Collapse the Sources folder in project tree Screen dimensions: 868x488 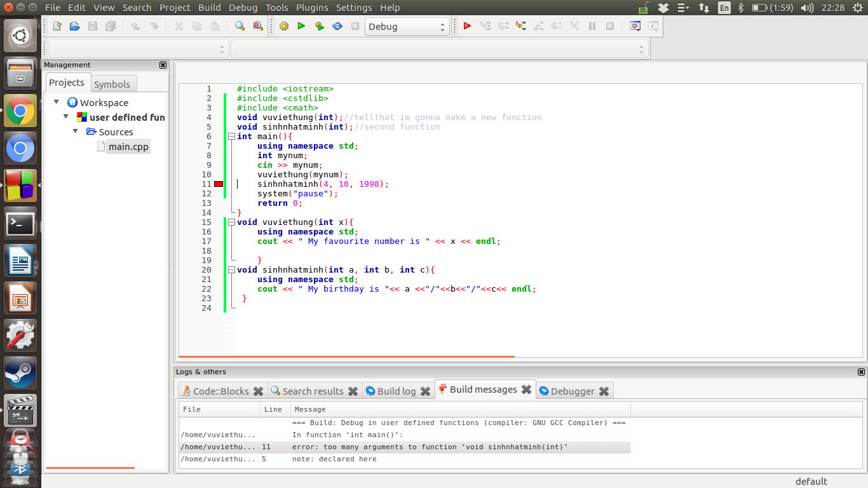coord(76,132)
